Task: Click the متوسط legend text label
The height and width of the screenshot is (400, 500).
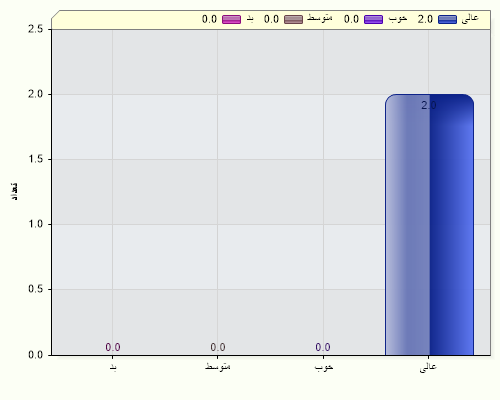Action: click(x=319, y=18)
